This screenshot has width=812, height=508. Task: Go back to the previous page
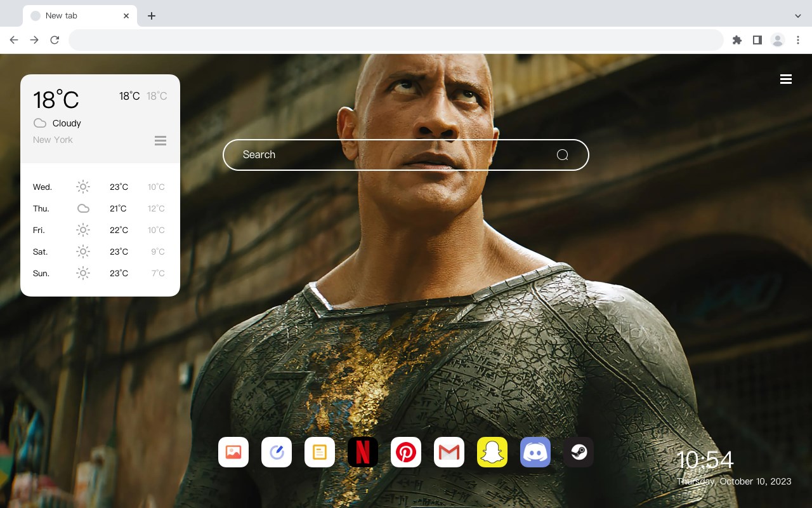14,40
